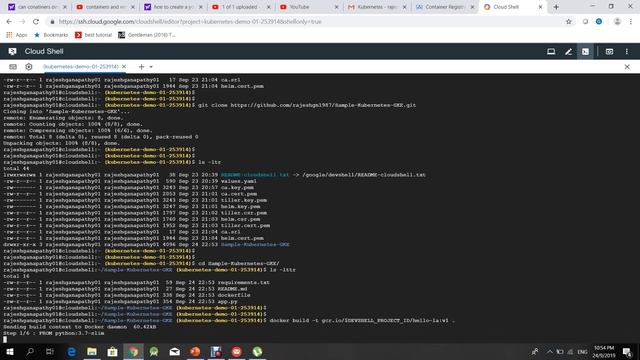Viewport: 640px width, 360px height.
Task: Open File Explorer from the taskbar
Action: [x=92, y=351]
